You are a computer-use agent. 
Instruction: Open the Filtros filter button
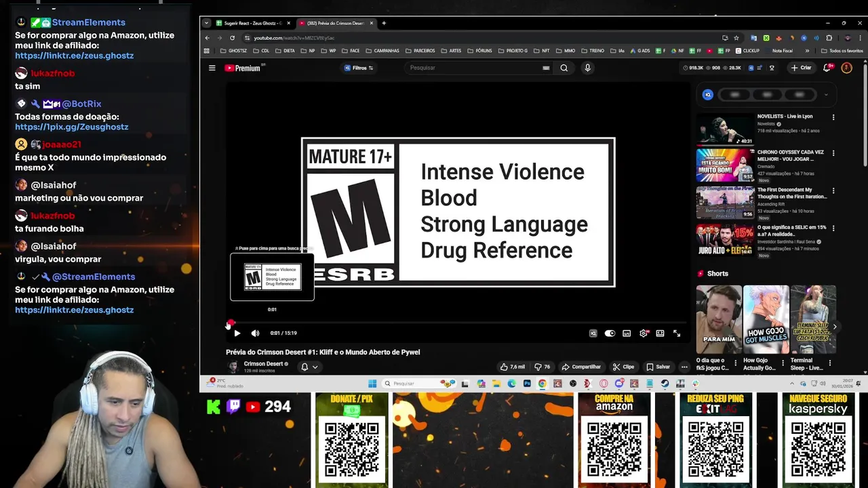359,68
